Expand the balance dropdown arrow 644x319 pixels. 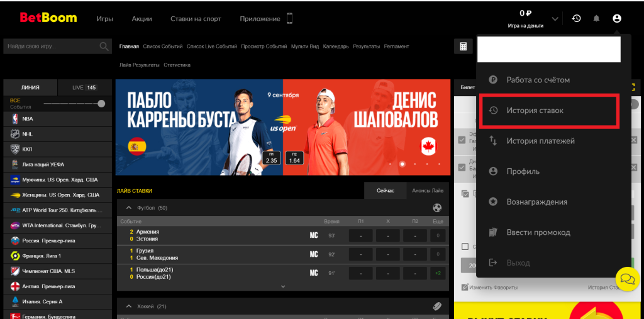(x=555, y=19)
